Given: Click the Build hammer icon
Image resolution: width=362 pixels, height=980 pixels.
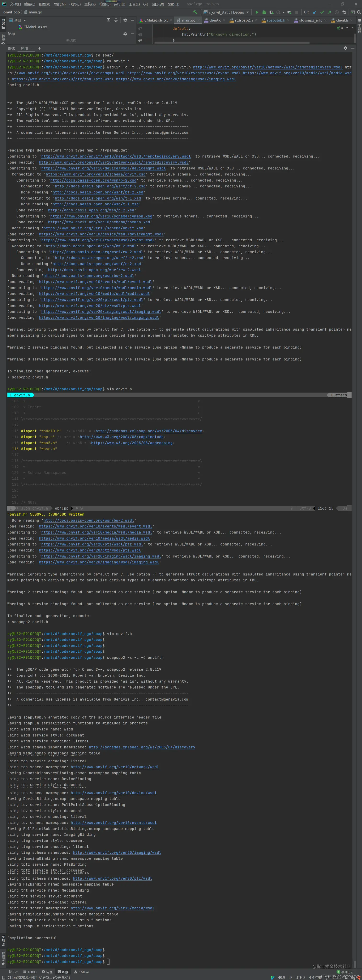Looking at the screenshot, I should point(195,12).
